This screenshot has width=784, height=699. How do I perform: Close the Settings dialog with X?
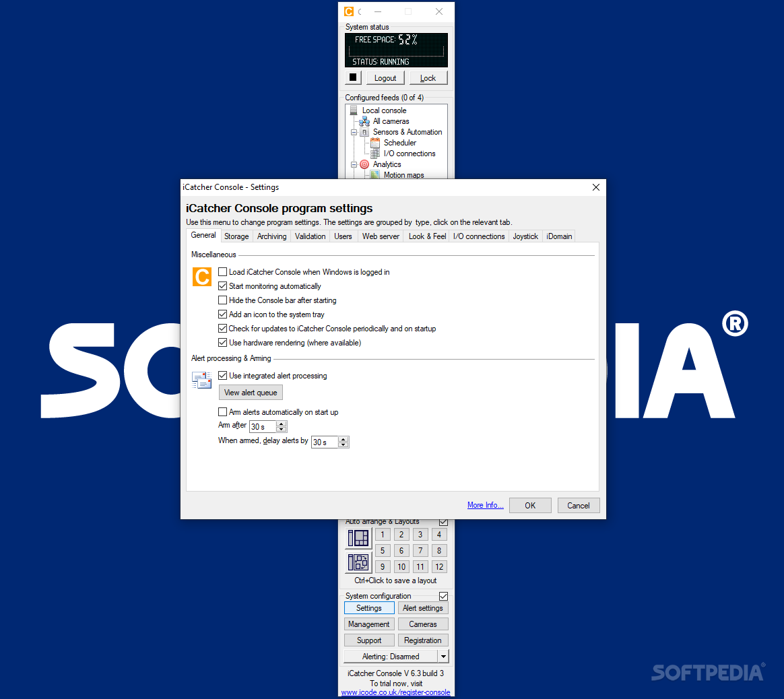click(x=596, y=187)
